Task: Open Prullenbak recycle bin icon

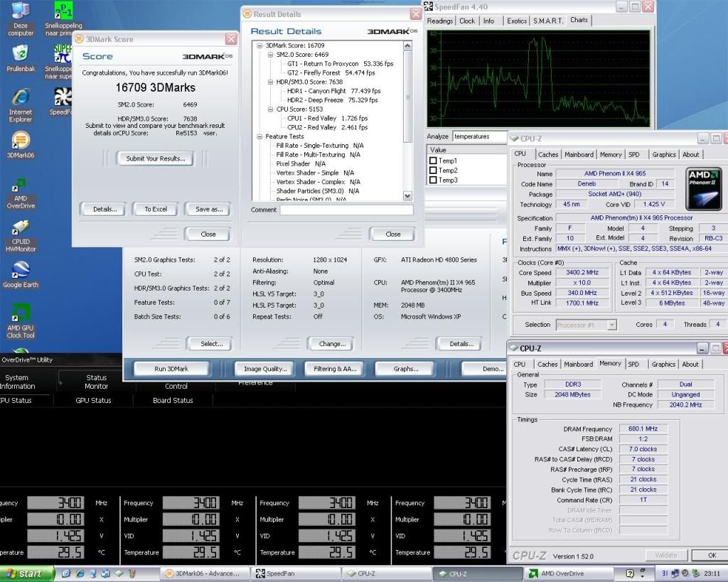Action: (21, 55)
